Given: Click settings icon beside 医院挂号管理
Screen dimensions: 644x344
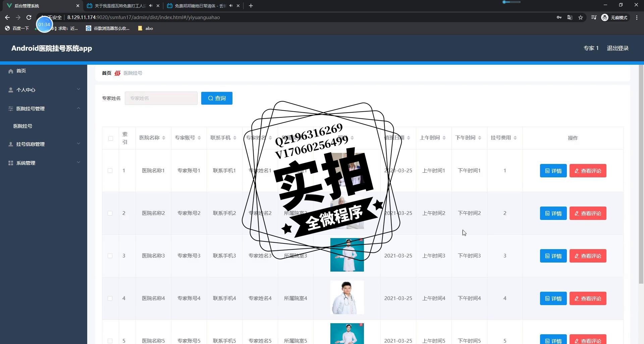Looking at the screenshot, I should (x=11, y=109).
